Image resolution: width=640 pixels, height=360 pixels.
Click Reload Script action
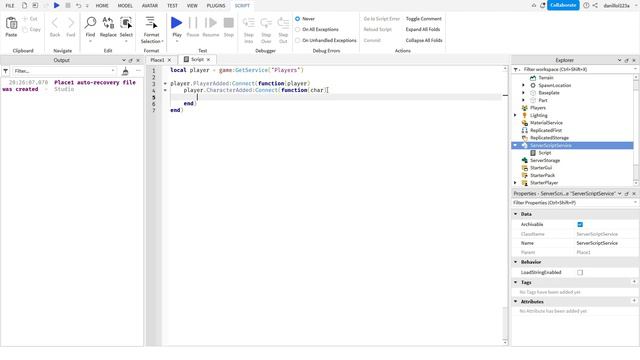coord(378,29)
